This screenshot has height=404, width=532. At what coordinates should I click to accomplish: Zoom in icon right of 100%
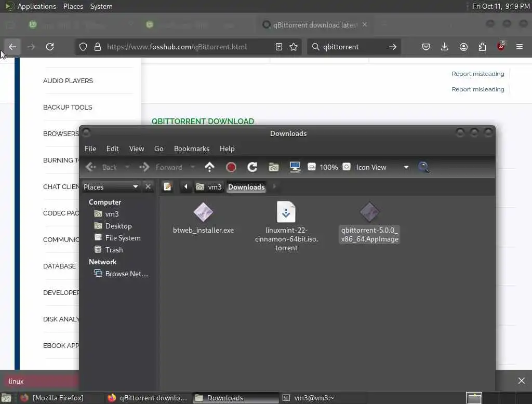[x=347, y=167]
